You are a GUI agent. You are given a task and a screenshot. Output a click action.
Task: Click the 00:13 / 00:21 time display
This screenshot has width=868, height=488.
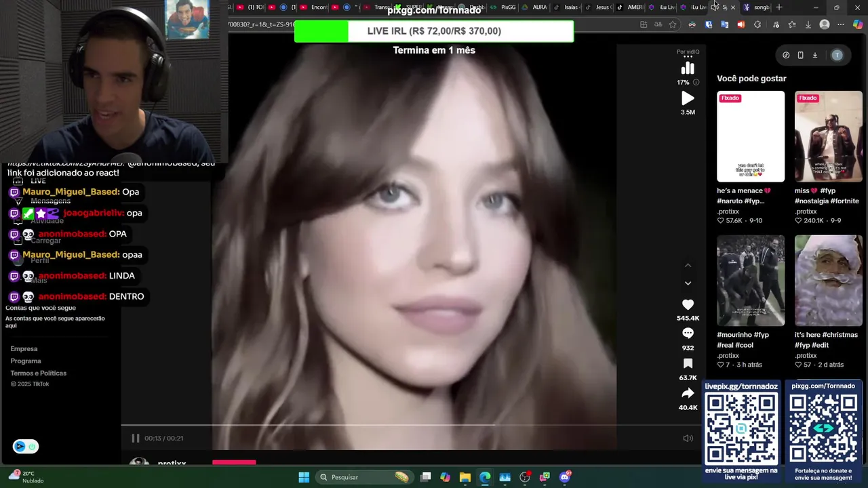click(x=163, y=439)
